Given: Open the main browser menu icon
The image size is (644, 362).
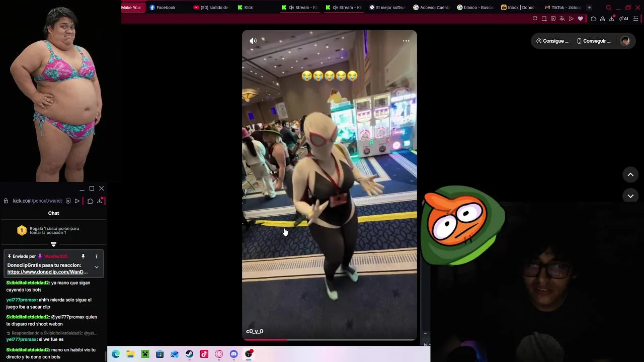Looking at the screenshot, I should coord(635,19).
